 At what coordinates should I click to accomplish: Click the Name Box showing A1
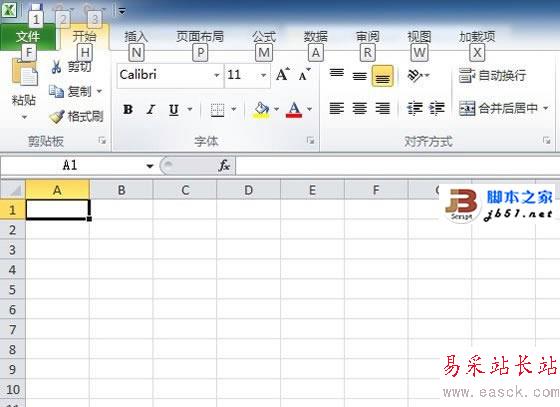click(x=70, y=166)
